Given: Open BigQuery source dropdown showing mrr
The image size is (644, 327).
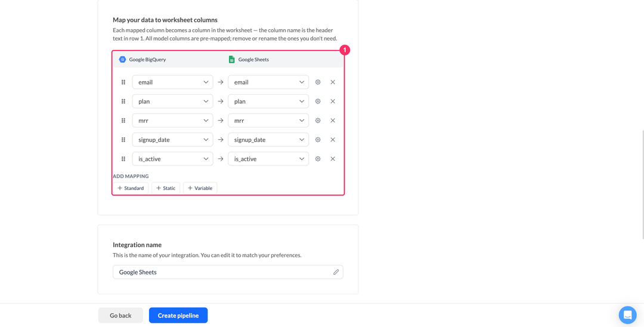Looking at the screenshot, I should click(172, 121).
